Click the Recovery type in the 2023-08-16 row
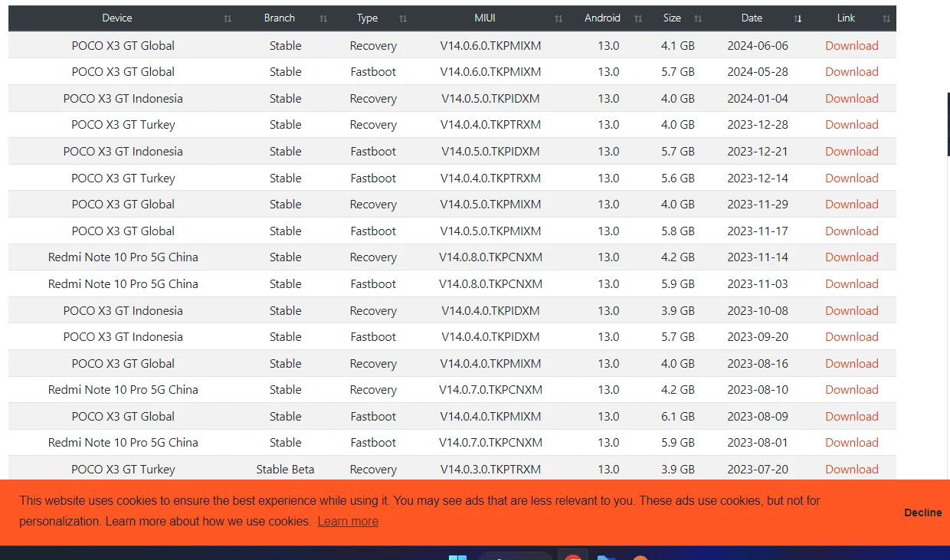This screenshot has height=560, width=950. point(373,363)
